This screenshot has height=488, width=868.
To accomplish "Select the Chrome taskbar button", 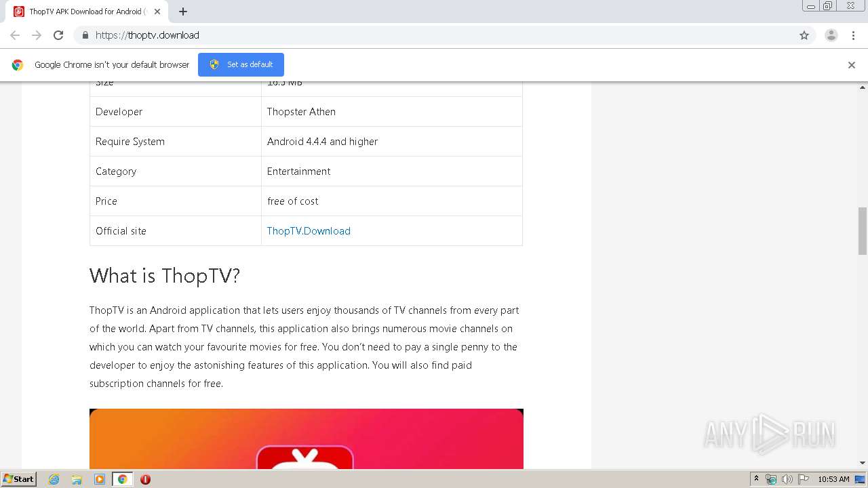I will pyautogui.click(x=122, y=479).
